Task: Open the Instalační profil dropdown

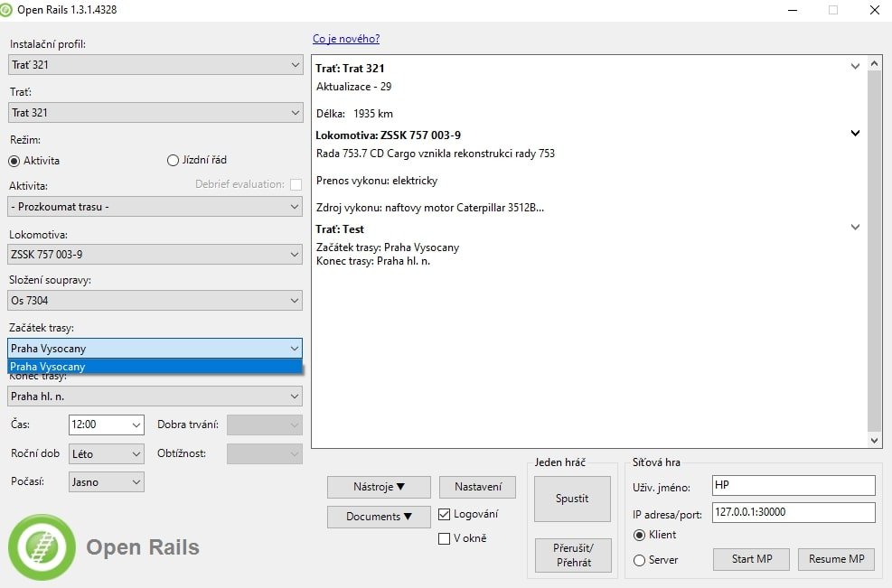Action: coord(155,65)
